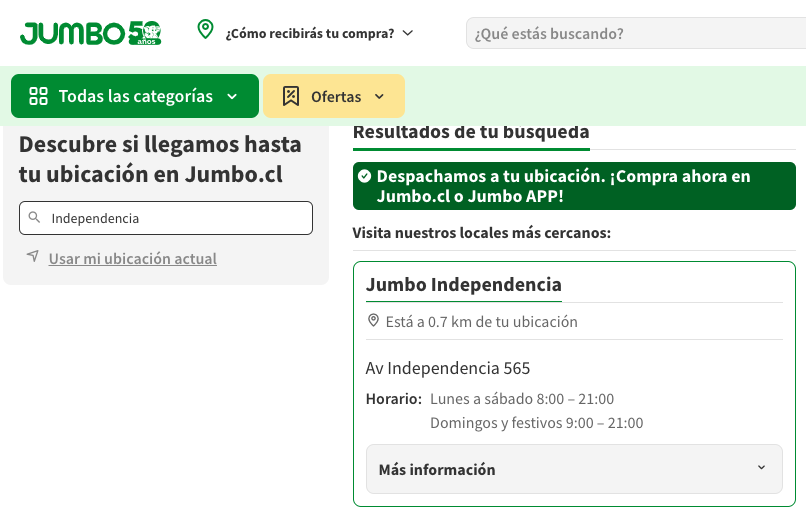Select the location pin icon in the header
This screenshot has height=520, width=806.
click(x=206, y=29)
